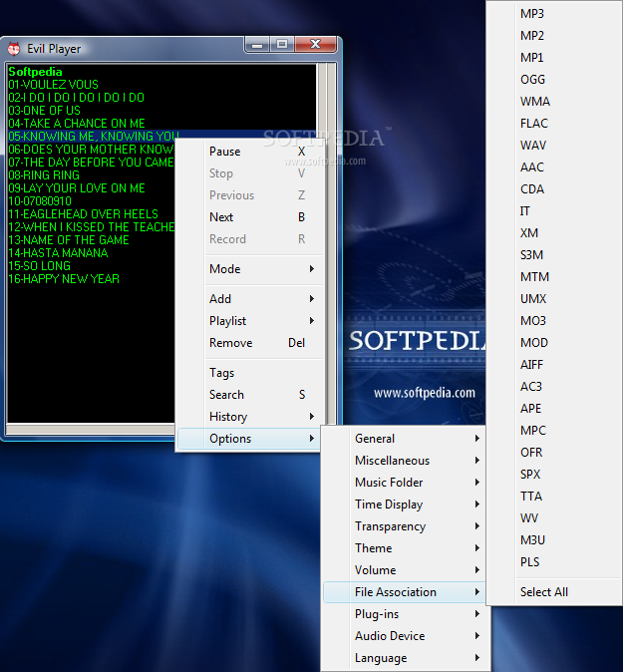Choose Remove from the context menu
The image size is (623, 672).
[x=250, y=343]
